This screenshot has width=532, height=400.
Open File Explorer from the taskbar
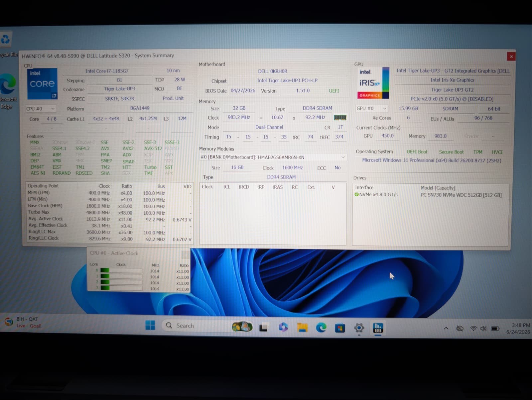302,328
